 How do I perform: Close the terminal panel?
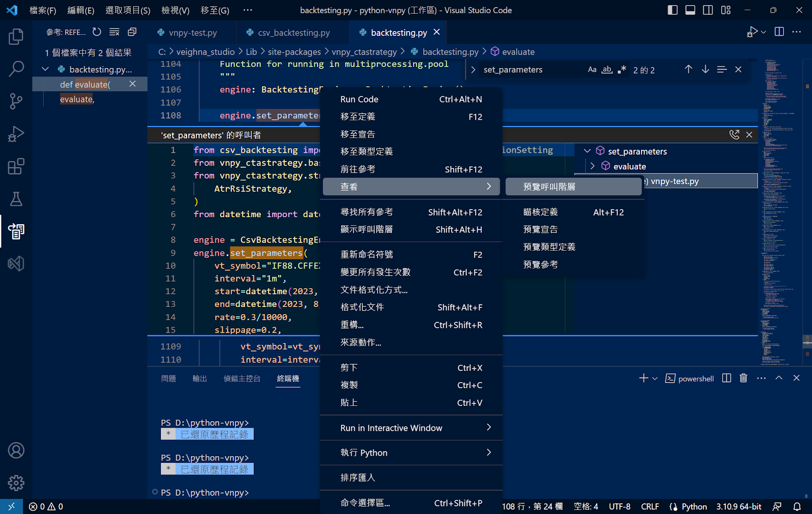point(796,378)
